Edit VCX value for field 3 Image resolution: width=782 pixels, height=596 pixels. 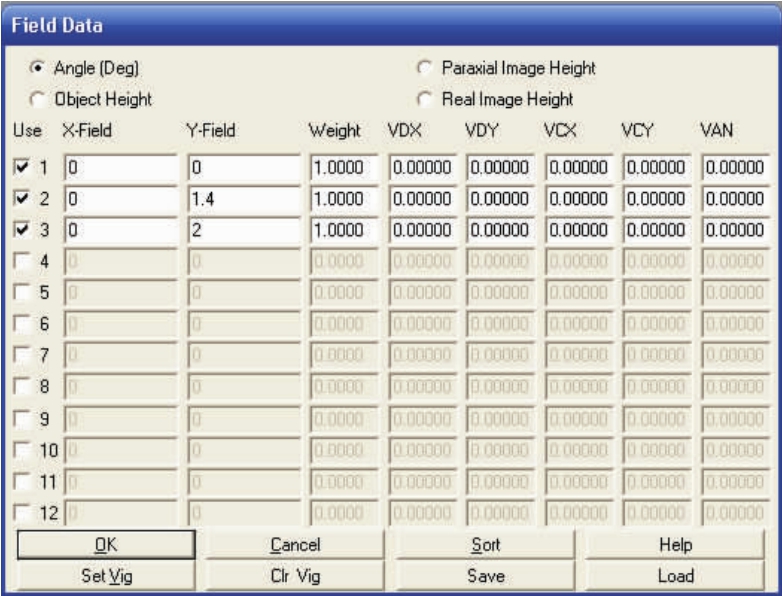(x=579, y=229)
